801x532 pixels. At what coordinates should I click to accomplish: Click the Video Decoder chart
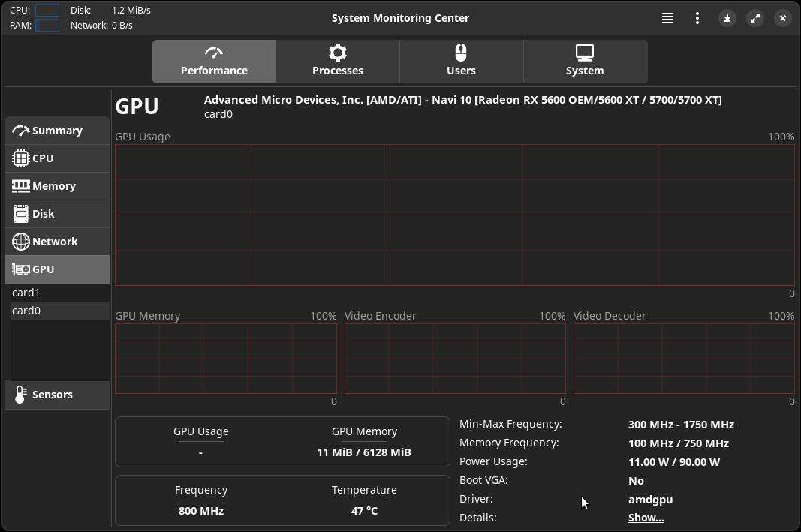[x=684, y=359]
